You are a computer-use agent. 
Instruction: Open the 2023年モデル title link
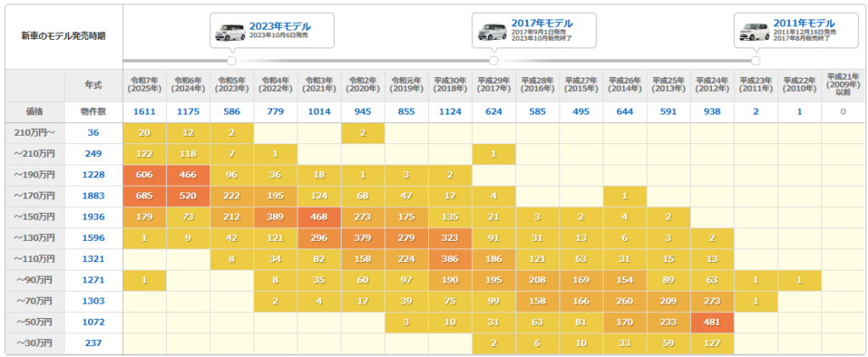pyautogui.click(x=280, y=25)
